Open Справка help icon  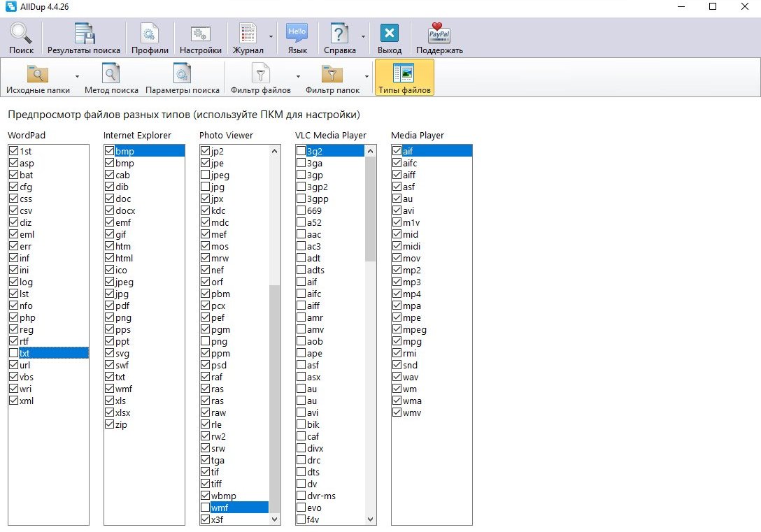(339, 38)
